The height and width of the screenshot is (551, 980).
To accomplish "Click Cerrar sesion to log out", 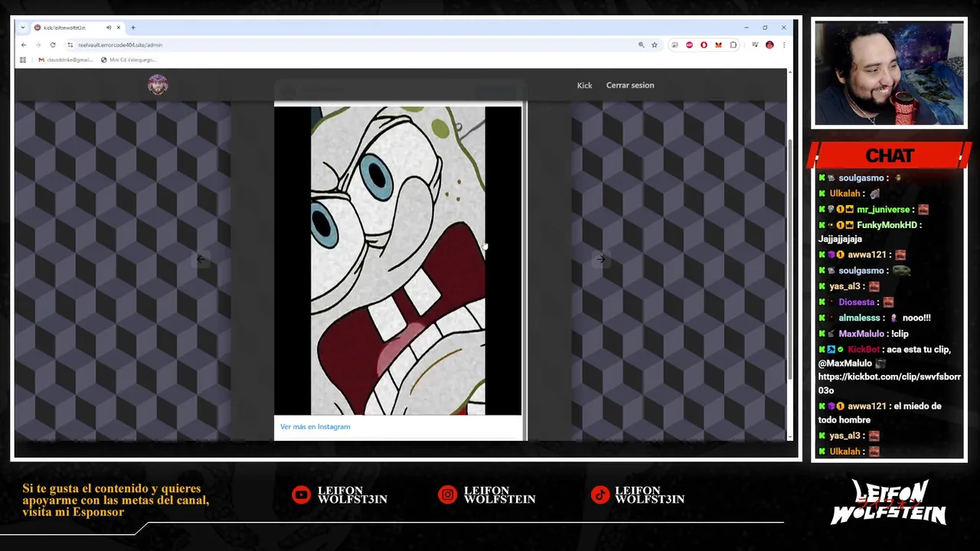I will tap(630, 85).
